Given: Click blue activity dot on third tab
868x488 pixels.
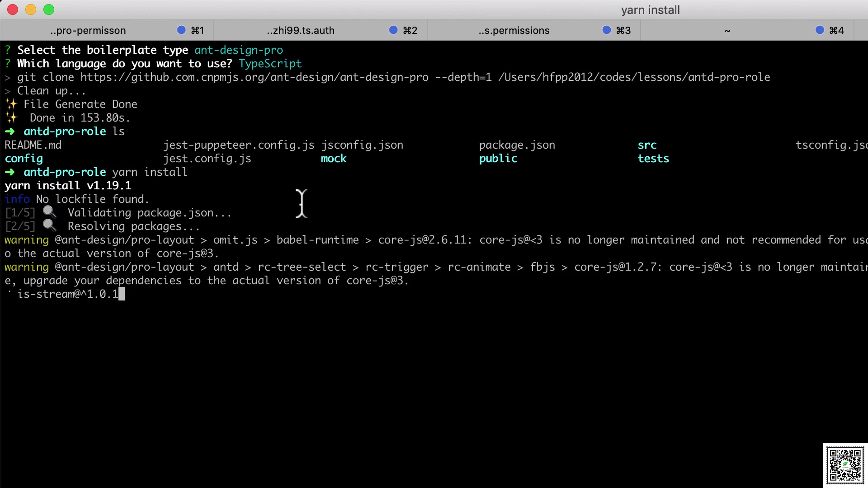Looking at the screenshot, I should 607,30.
